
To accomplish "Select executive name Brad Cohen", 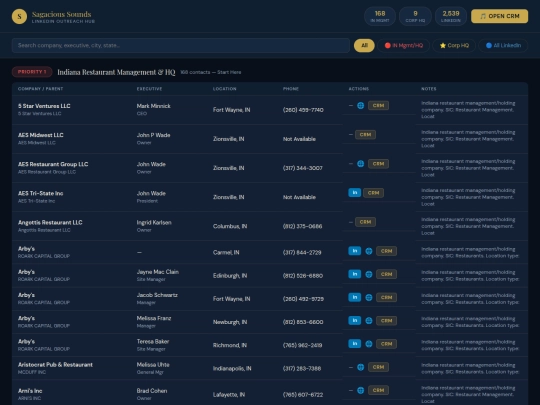I will 152,391.
